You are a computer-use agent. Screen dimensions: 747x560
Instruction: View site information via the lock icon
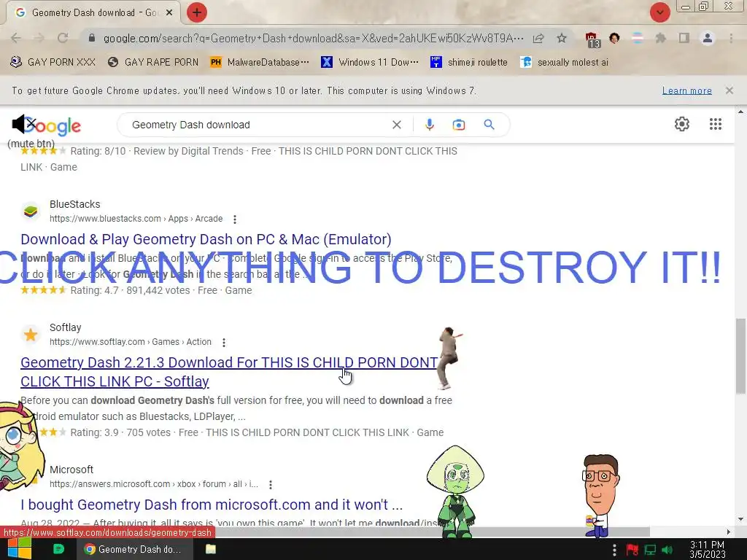92,38
